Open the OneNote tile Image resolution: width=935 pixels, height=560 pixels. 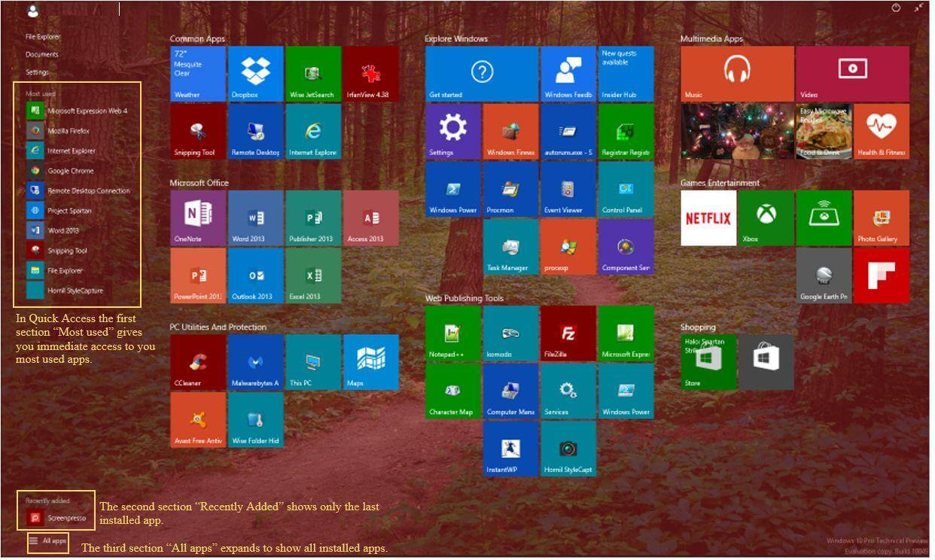(x=198, y=218)
